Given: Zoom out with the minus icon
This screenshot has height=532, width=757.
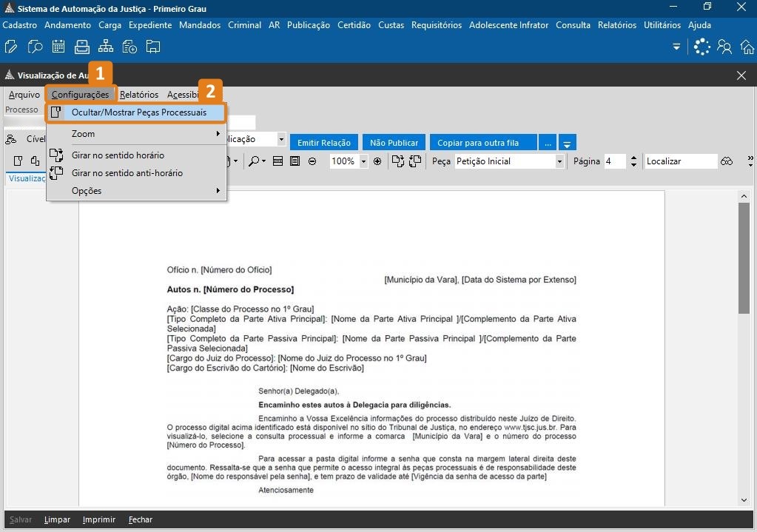Looking at the screenshot, I should click(x=312, y=161).
